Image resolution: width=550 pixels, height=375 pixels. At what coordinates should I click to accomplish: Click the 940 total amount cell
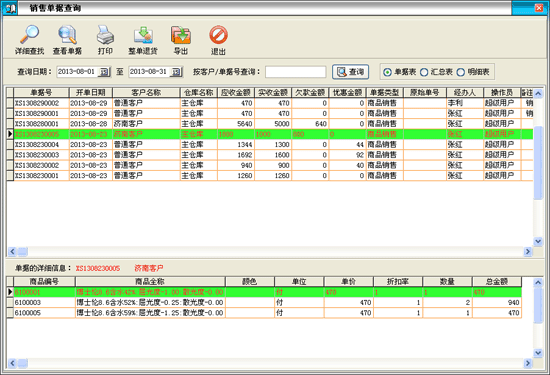(x=497, y=302)
